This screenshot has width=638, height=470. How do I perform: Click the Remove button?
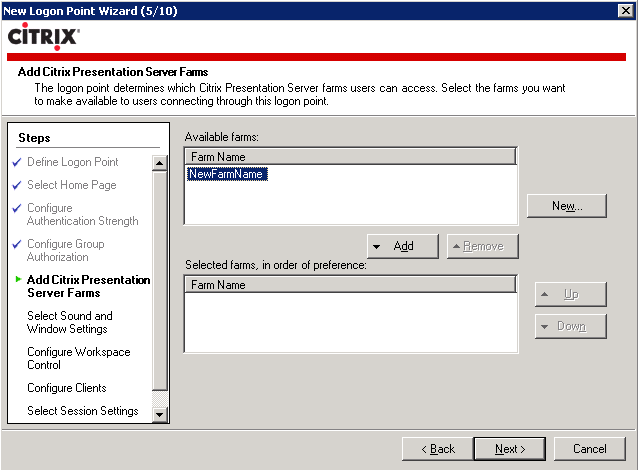pyautogui.click(x=483, y=246)
